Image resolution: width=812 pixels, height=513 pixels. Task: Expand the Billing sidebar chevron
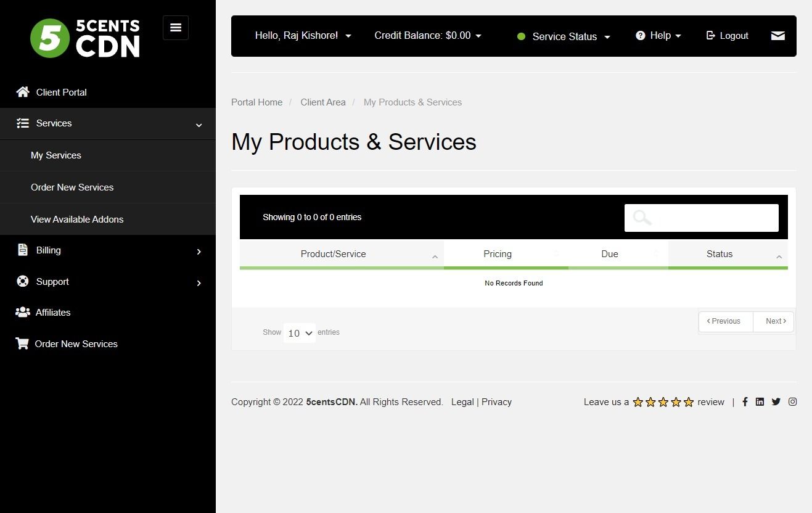click(199, 251)
